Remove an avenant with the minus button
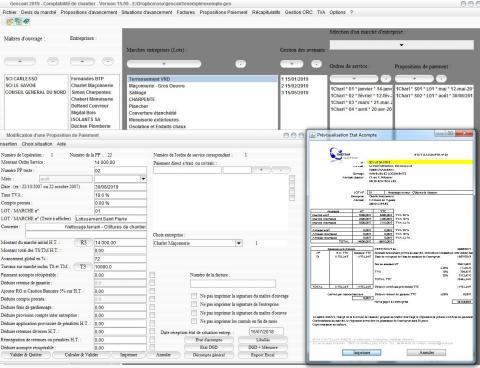 pyautogui.click(x=316, y=64)
